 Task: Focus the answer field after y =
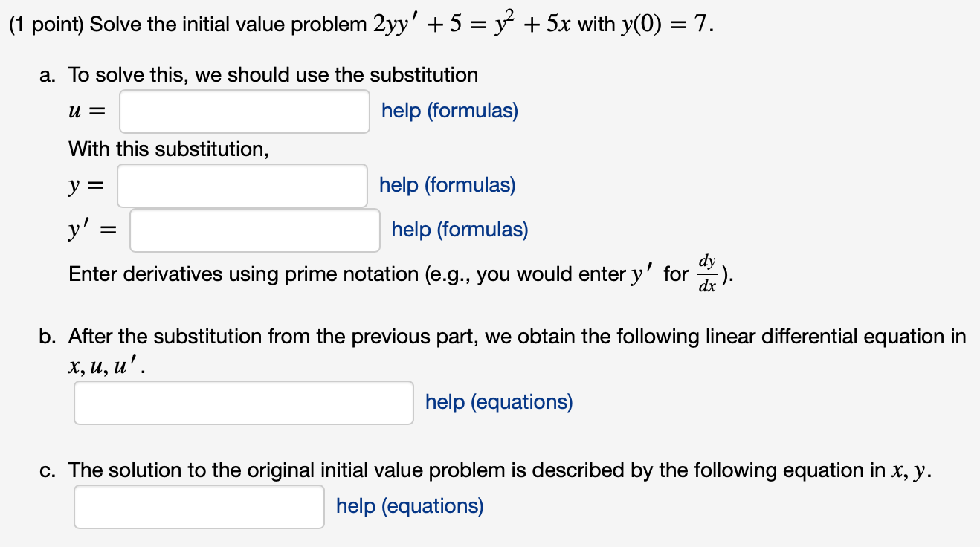[242, 185]
